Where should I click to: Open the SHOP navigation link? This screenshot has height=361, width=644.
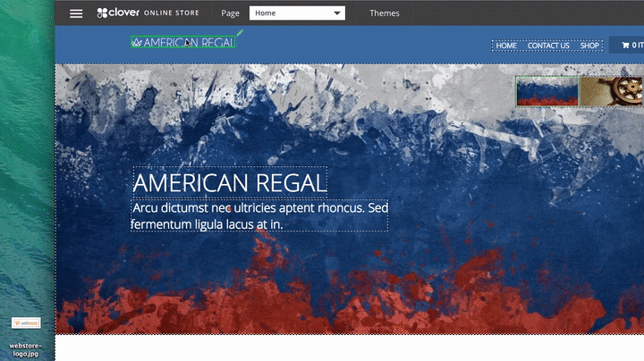[x=589, y=46]
